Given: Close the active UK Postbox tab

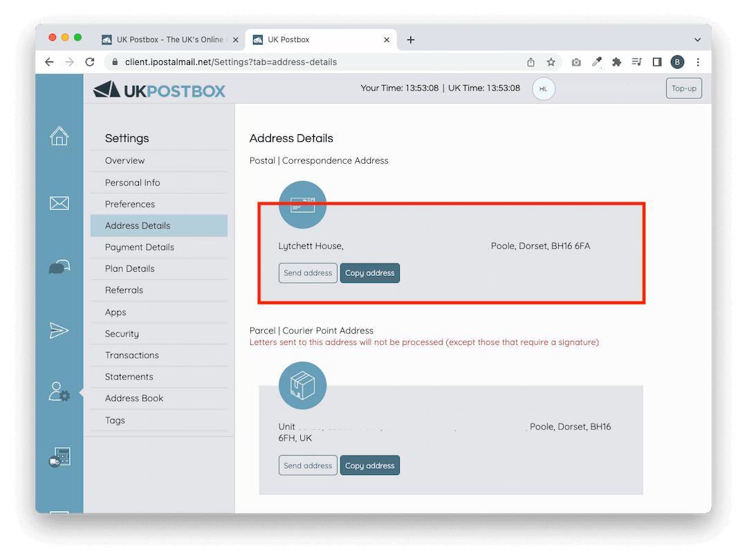Looking at the screenshot, I should 387,40.
